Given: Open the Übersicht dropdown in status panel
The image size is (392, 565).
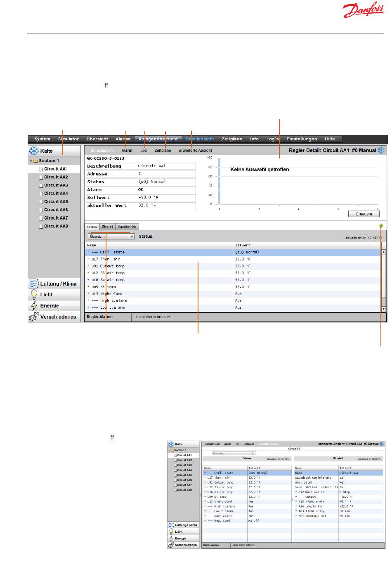Looking at the screenshot, I should coord(132,236).
